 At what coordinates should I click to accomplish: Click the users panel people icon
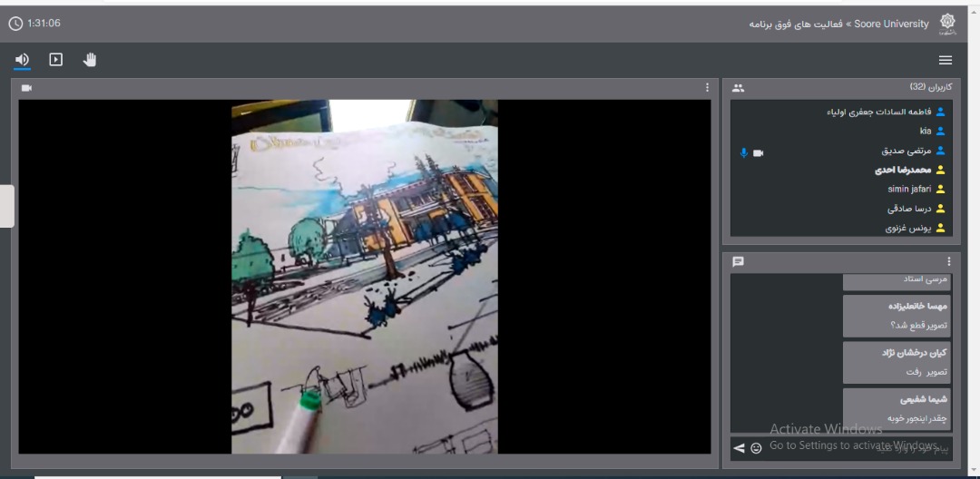pyautogui.click(x=738, y=88)
